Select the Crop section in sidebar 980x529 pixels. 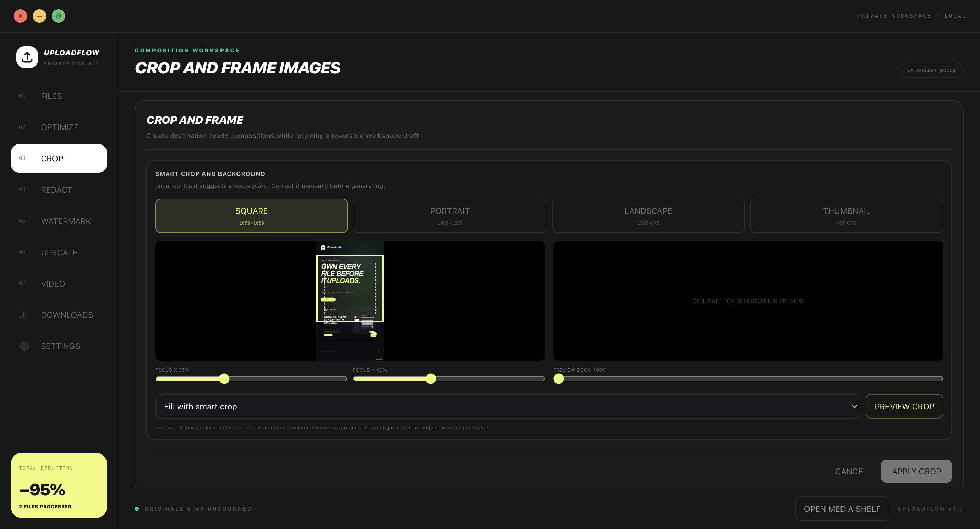pyautogui.click(x=59, y=158)
